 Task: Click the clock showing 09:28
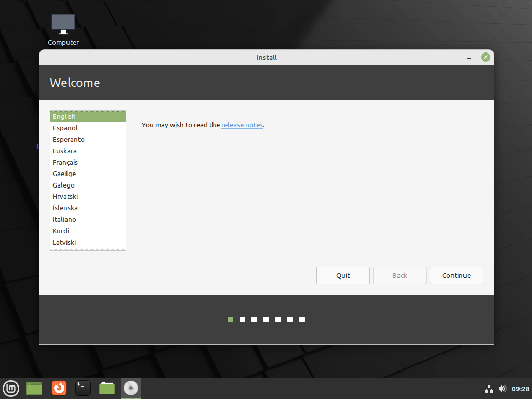point(521,389)
